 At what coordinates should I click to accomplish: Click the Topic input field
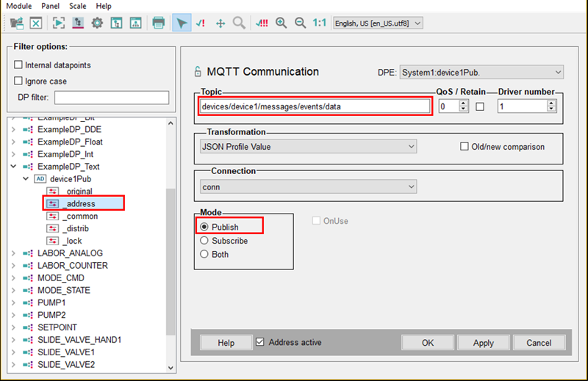315,106
